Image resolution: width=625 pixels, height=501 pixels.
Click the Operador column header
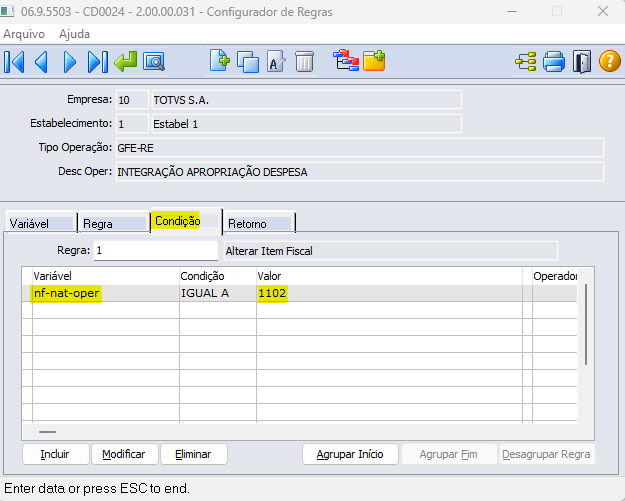point(555,276)
